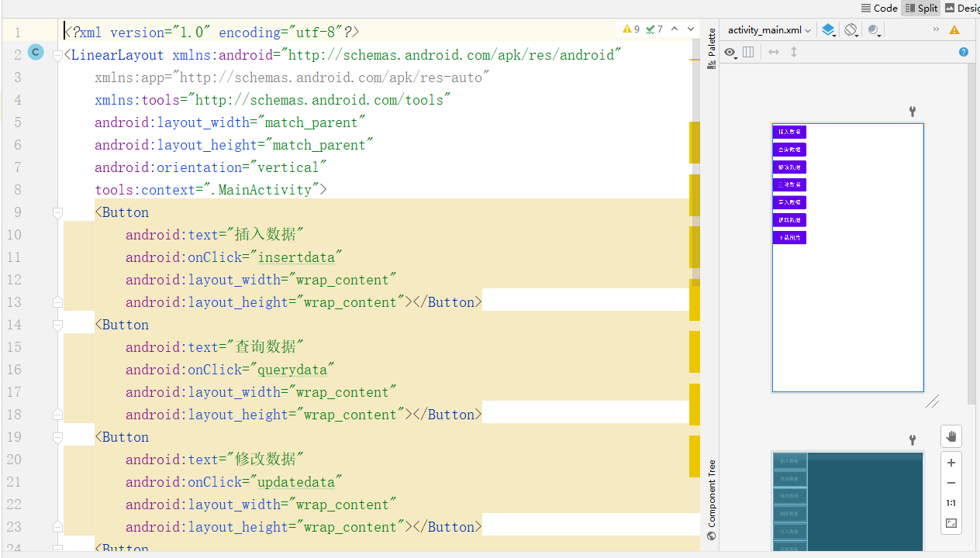The image size is (980, 558).
Task: Click the tools:context=".MainActivity" line
Action: [210, 190]
